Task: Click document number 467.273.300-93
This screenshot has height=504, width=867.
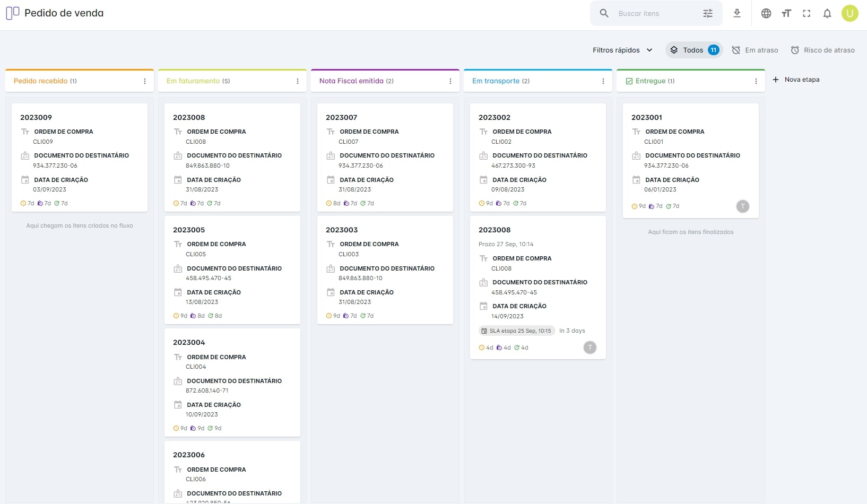Action: point(513,166)
